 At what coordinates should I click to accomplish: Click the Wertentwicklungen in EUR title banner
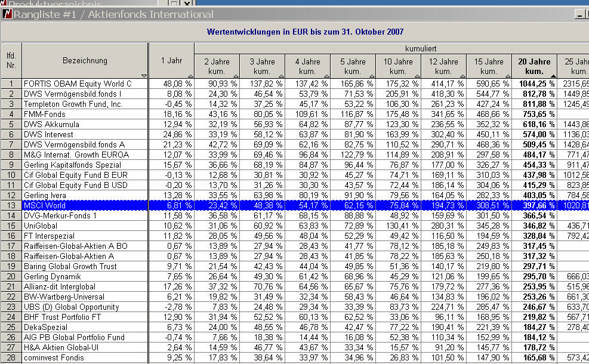(305, 32)
